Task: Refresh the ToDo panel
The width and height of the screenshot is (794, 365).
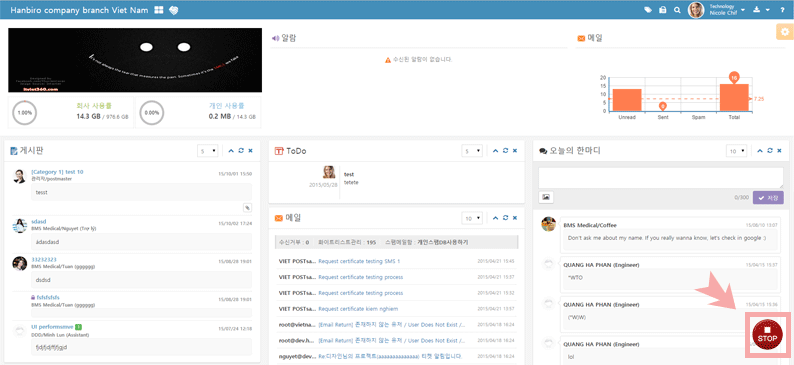Action: click(505, 150)
